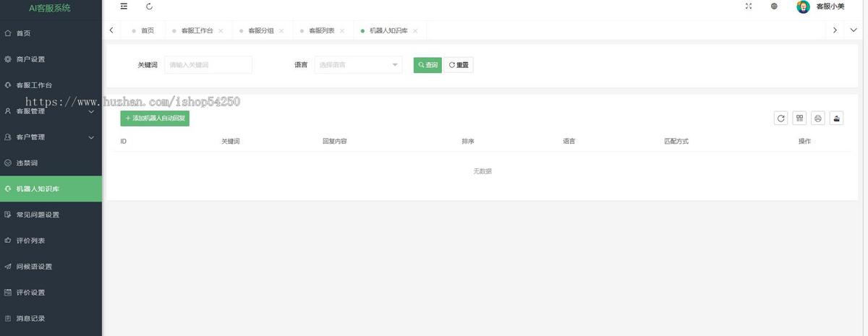Click the 回复内容 column header

tap(335, 142)
